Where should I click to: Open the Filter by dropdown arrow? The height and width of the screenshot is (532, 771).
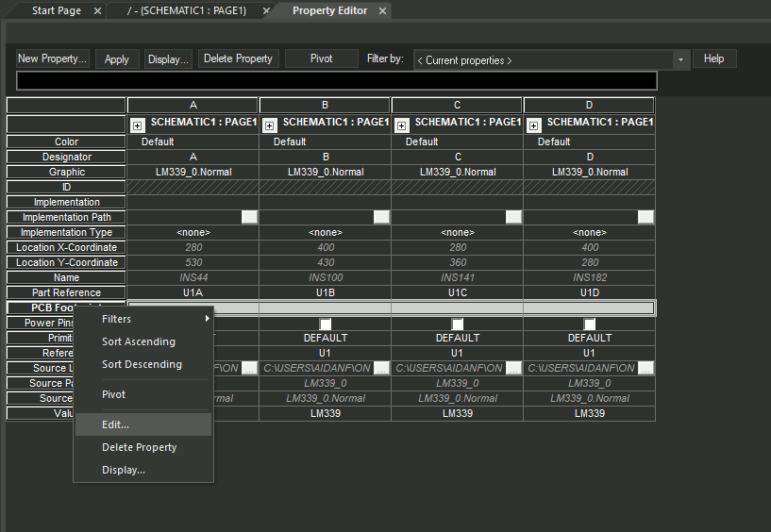[x=680, y=60]
